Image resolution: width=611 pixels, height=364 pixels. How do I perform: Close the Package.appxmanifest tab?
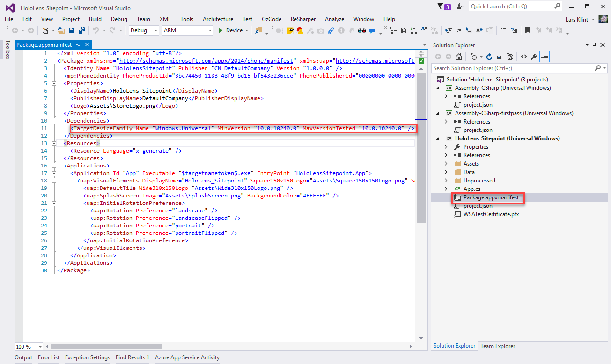click(x=87, y=45)
